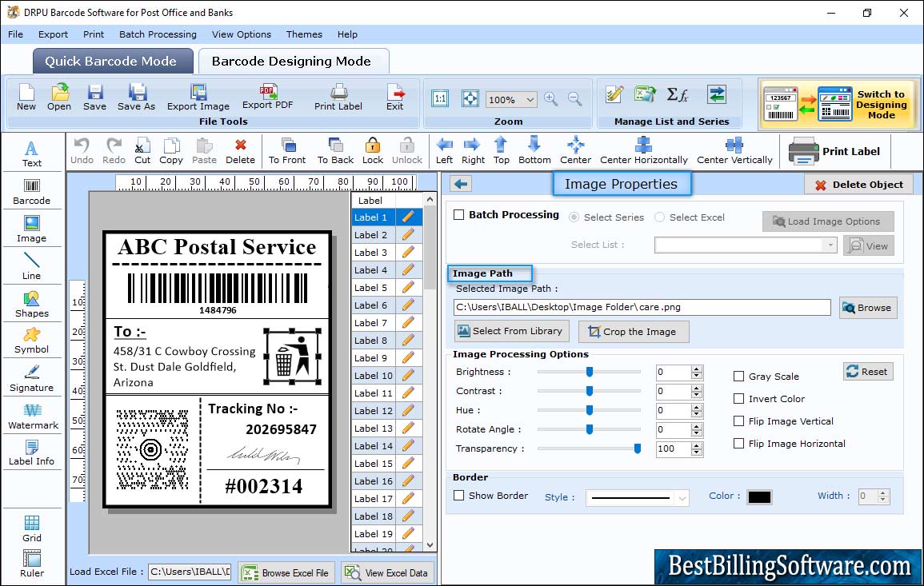Open the File menu

[x=15, y=34]
